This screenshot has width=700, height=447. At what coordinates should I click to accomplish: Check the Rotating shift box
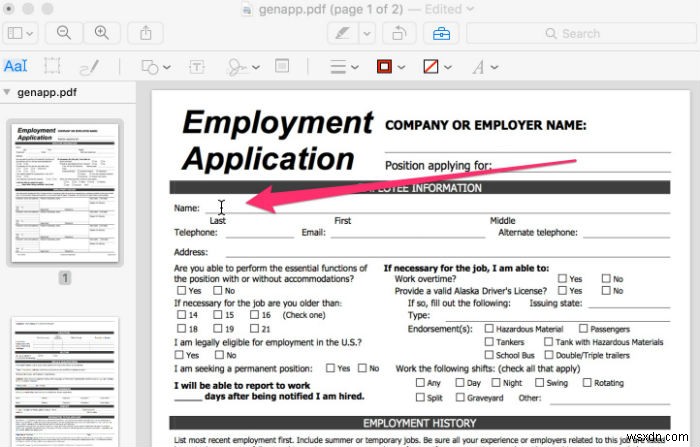pyautogui.click(x=587, y=382)
